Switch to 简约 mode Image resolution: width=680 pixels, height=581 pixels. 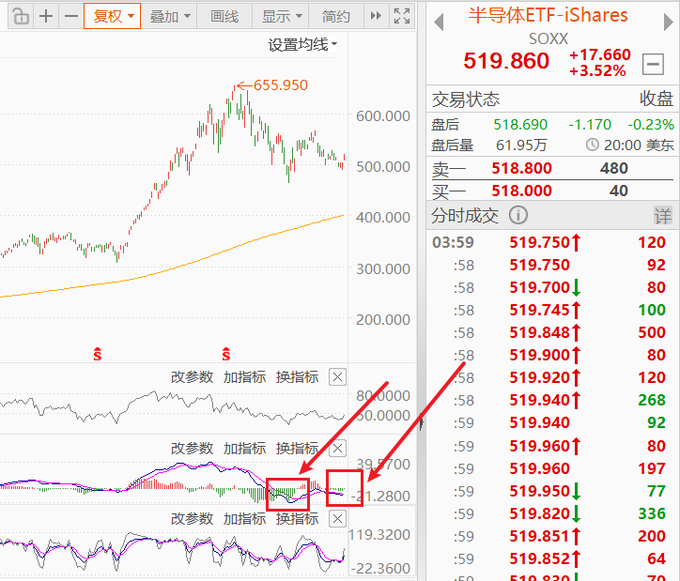tap(336, 16)
